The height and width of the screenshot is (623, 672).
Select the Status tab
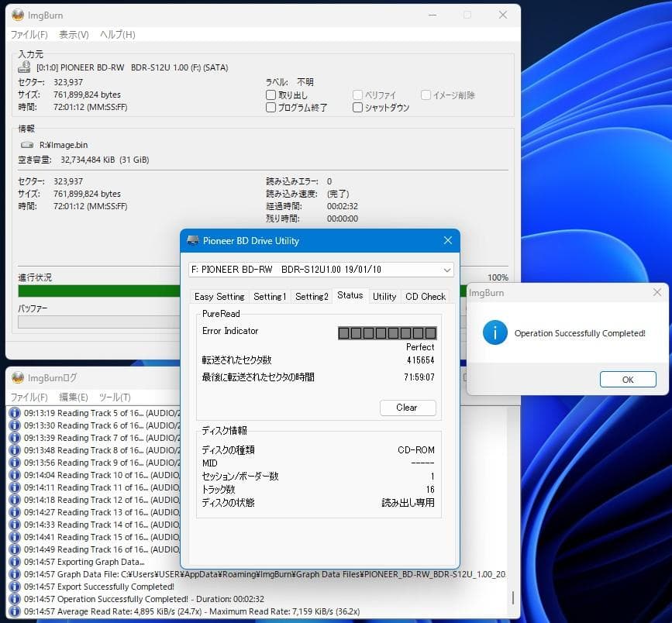coord(350,295)
